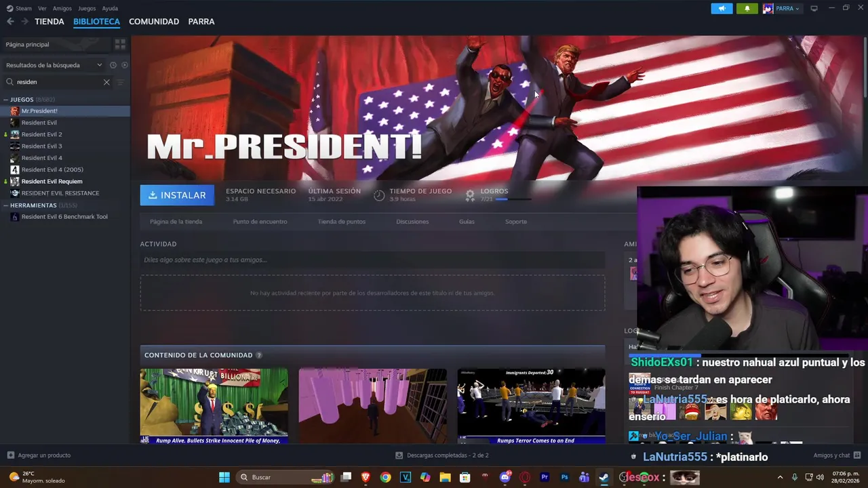This screenshot has width=868, height=488.
Task: Open the Juegos menu
Action: pos(87,8)
